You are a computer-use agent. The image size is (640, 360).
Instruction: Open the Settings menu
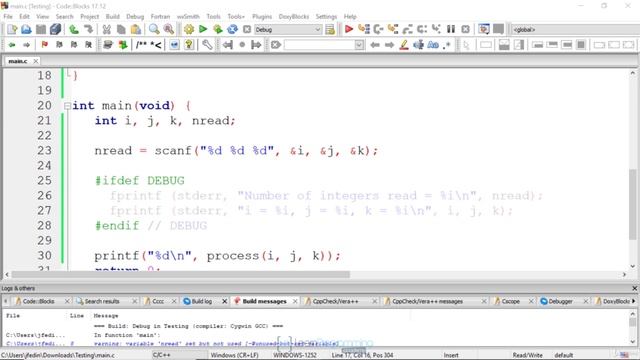[x=326, y=16]
